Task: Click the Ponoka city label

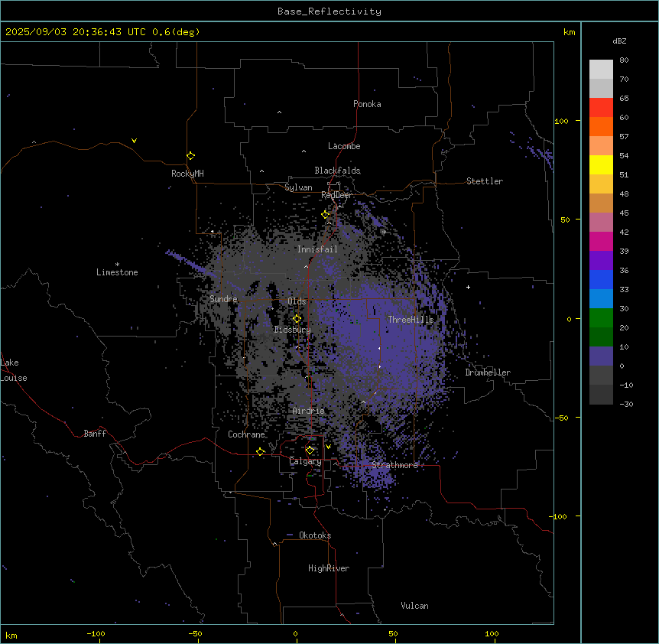Action: [367, 104]
